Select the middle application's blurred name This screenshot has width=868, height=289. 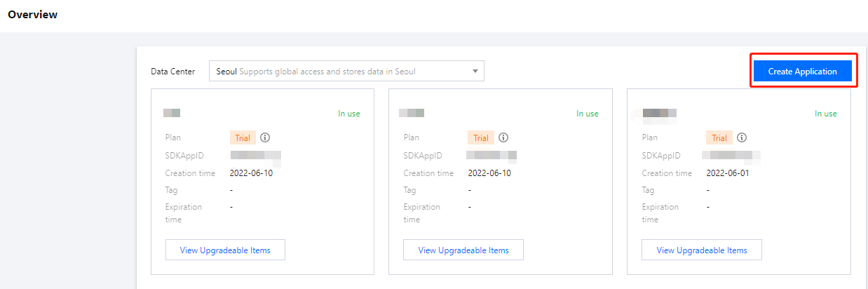pos(412,113)
